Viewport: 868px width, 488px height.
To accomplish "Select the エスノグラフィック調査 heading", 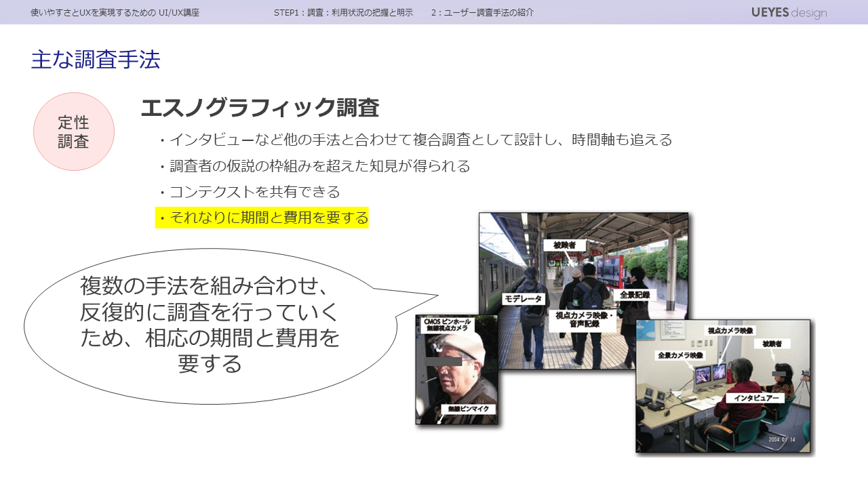I will (259, 108).
